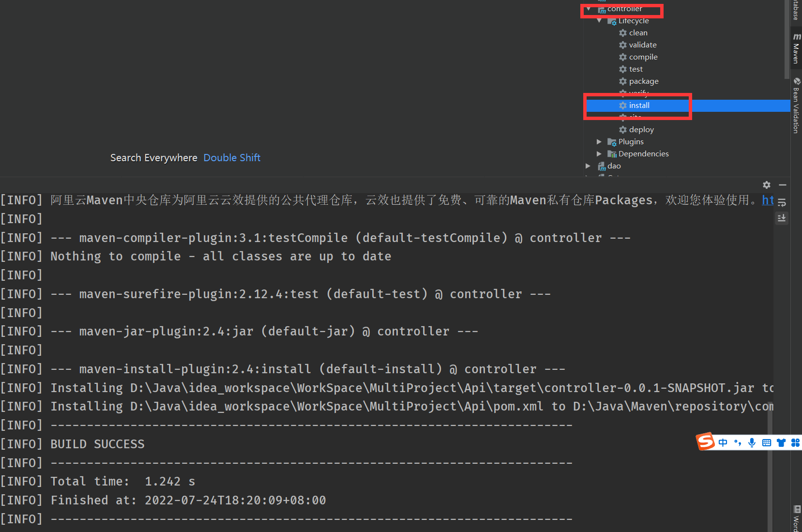Switch Sogou punctuation mode
The image size is (802, 532).
738,442
